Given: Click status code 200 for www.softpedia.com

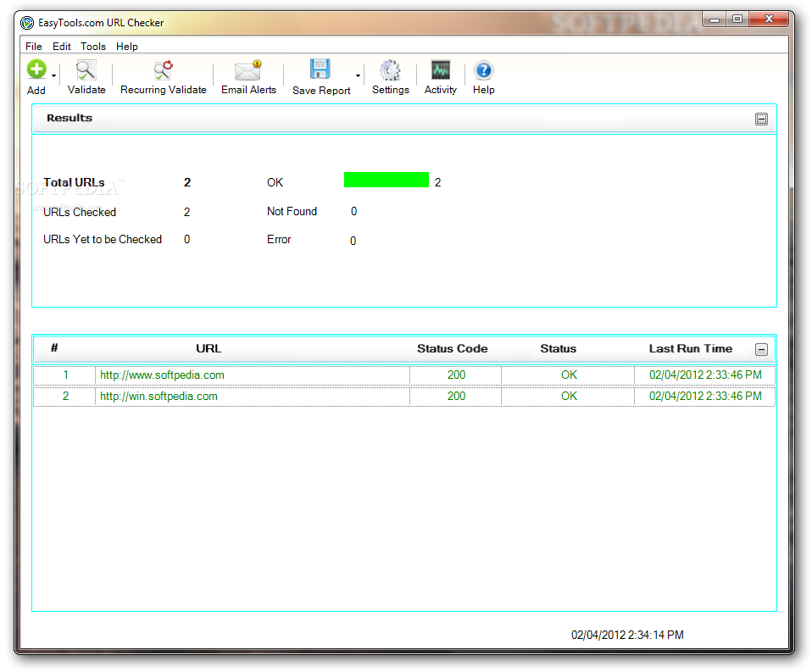Looking at the screenshot, I should pos(456,375).
